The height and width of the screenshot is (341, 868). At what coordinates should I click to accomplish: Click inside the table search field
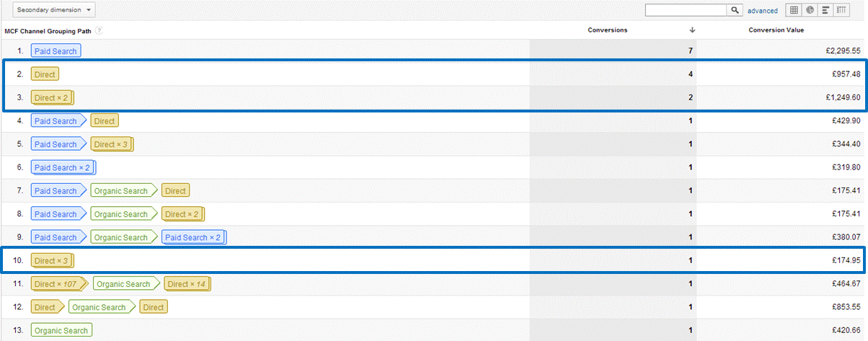[686, 10]
